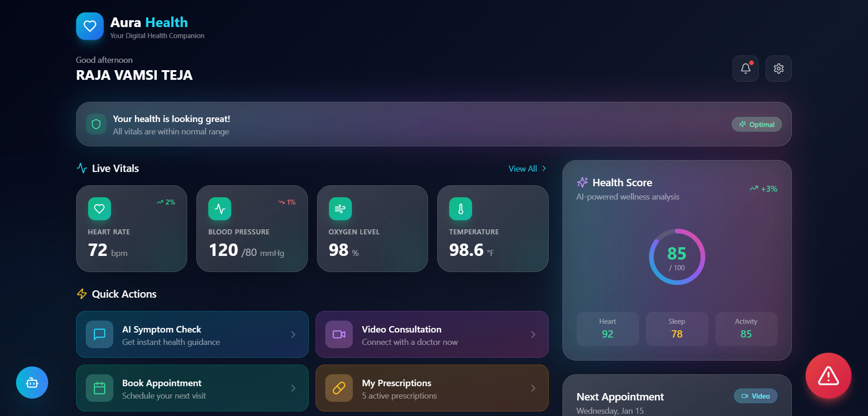The height and width of the screenshot is (416, 868).
Task: Click the green shield health status icon
Action: coord(96,124)
